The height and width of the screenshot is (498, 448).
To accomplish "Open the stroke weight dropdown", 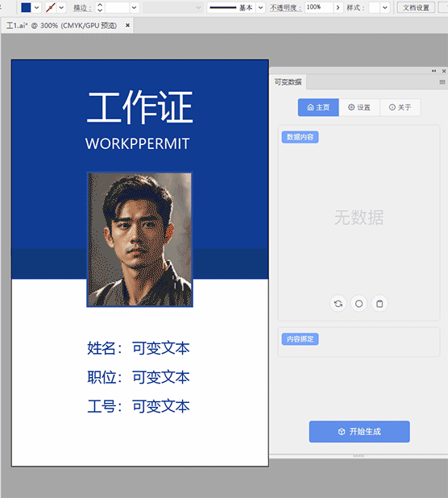I will 135,7.
